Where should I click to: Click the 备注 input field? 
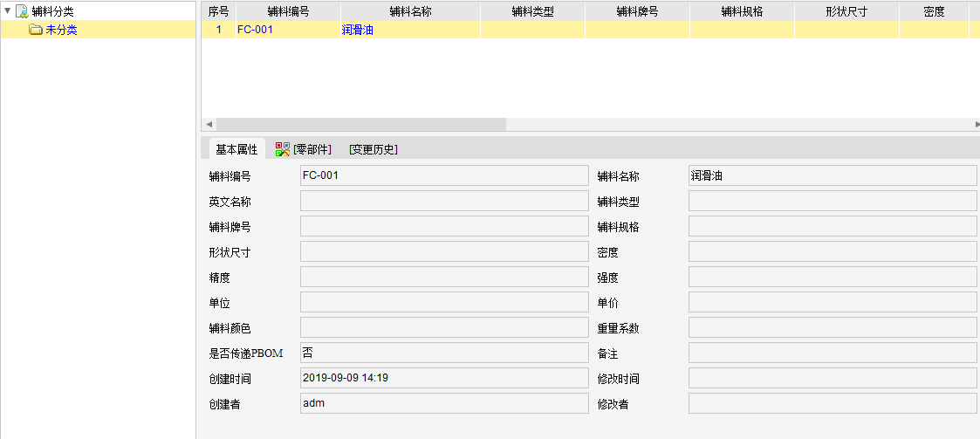(833, 353)
